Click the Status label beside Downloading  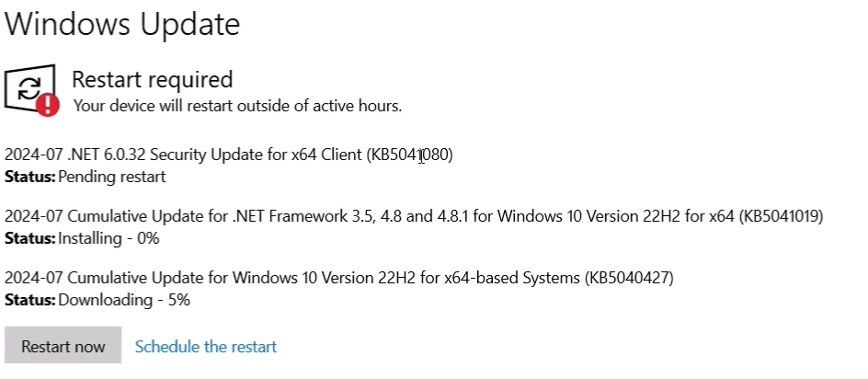(29, 299)
